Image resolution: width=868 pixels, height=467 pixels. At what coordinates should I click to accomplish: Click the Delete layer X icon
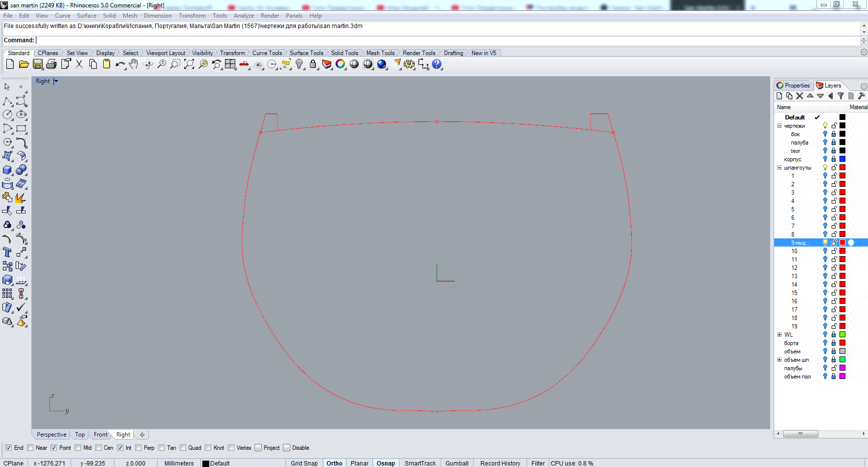pos(800,96)
